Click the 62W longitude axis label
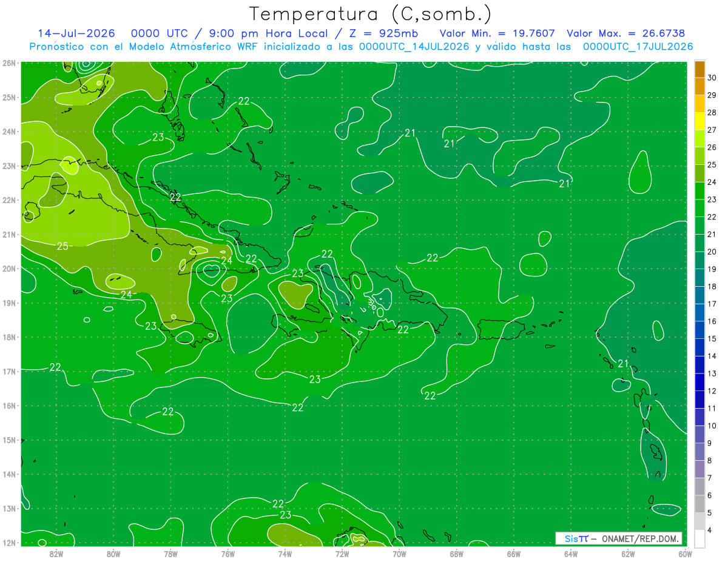This screenshot has width=728, height=562. click(x=628, y=554)
